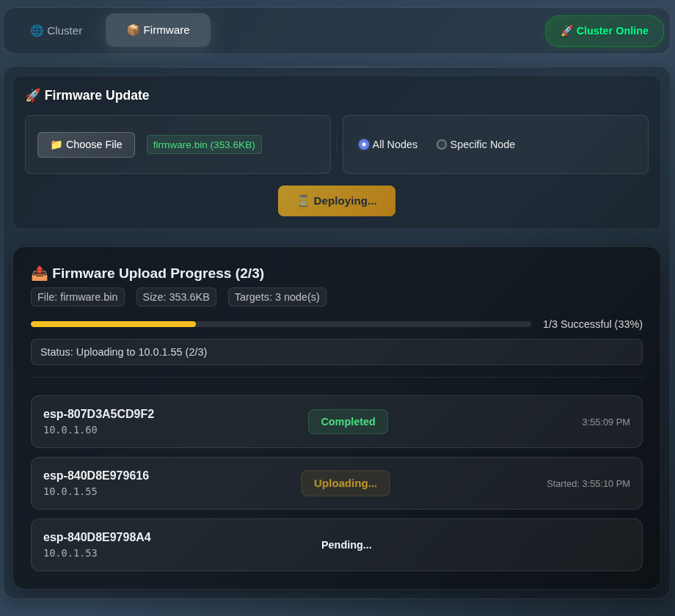Click the hourglass icon in Deploying button

click(x=304, y=201)
